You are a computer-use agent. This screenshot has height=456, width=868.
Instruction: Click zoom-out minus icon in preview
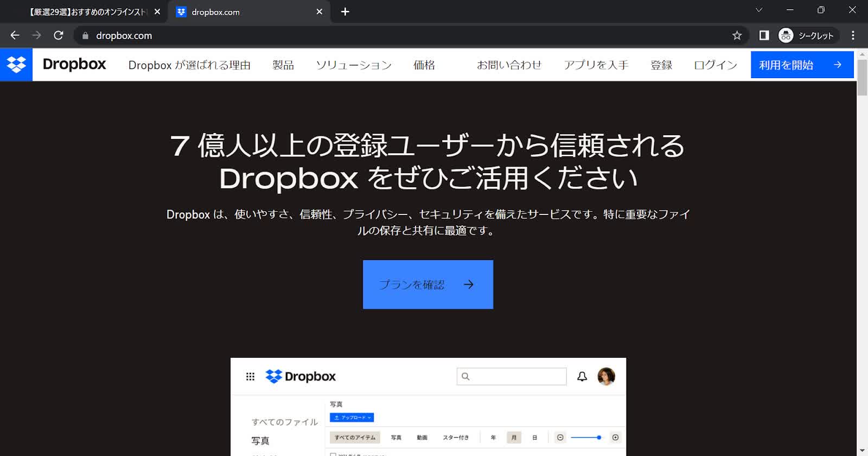point(560,437)
